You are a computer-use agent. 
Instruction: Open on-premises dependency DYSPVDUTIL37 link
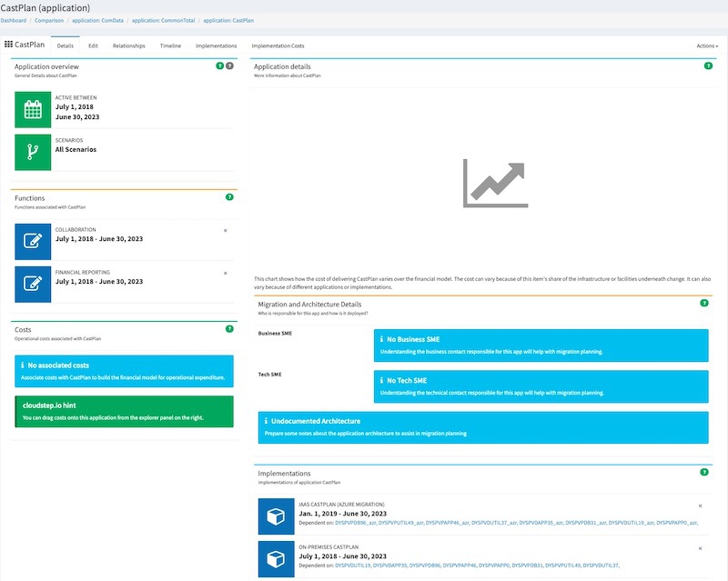[x=601, y=566]
